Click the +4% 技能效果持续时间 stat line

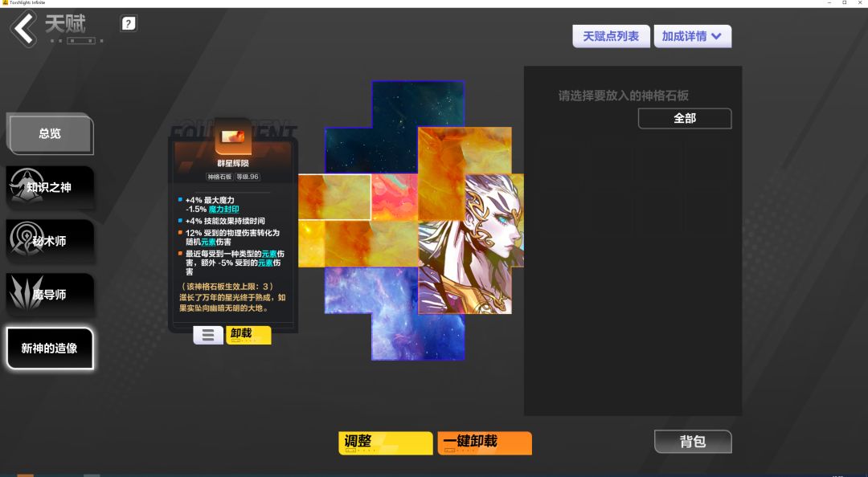click(225, 221)
